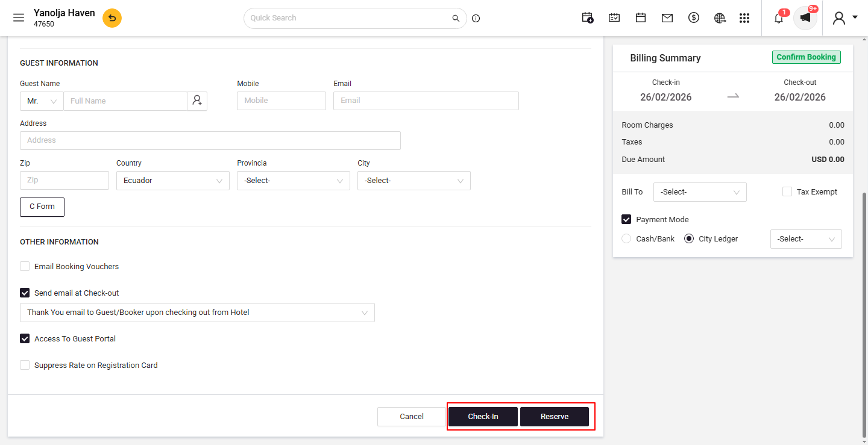
Task: Open the bell notifications icon
Action: click(779, 18)
